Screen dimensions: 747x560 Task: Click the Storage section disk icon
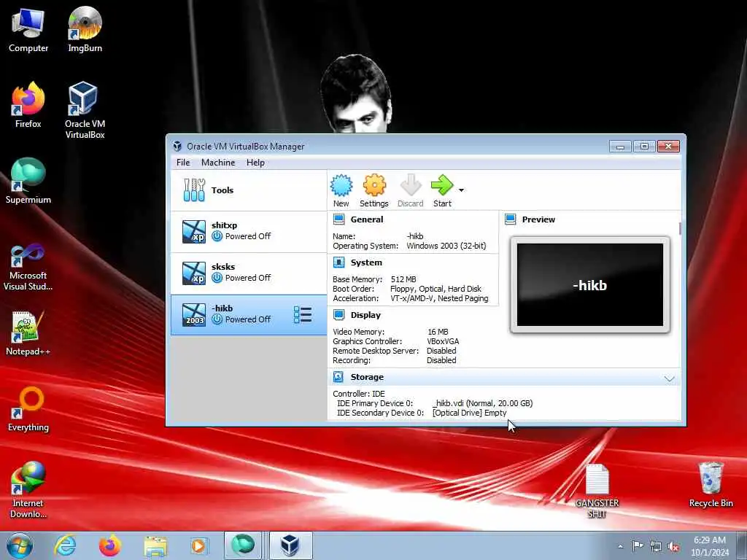click(x=338, y=377)
